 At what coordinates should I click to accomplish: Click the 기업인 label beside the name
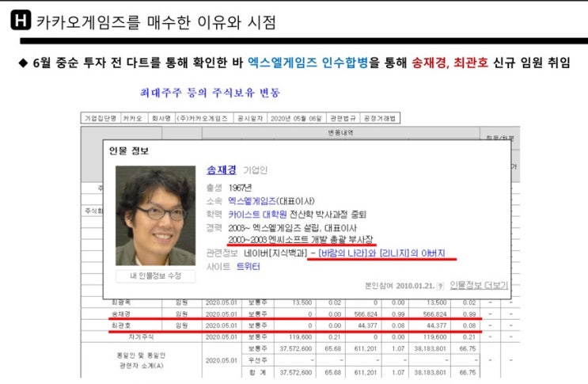tap(255, 170)
